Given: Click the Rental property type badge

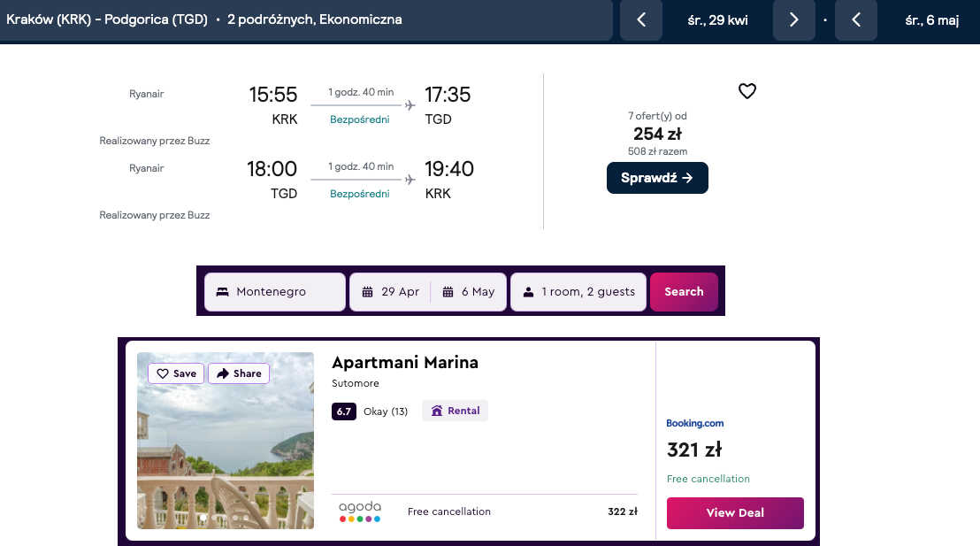Looking at the screenshot, I should click(x=455, y=411).
